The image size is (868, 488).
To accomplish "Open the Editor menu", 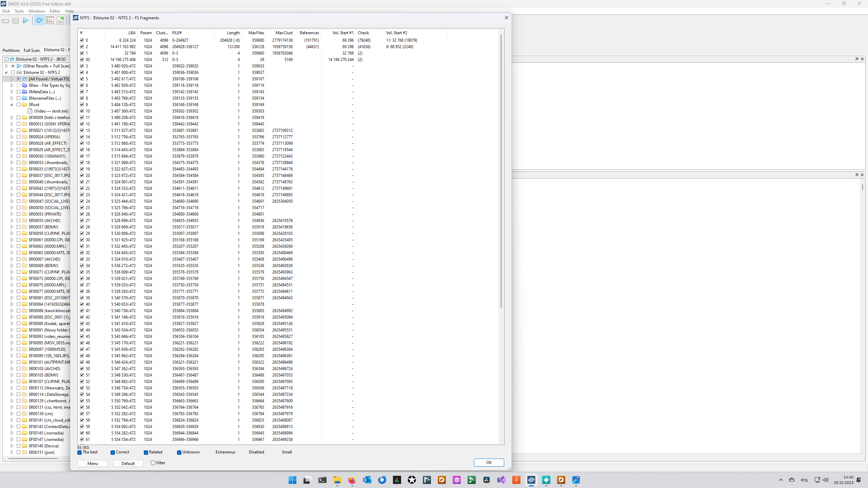I will coord(55,11).
